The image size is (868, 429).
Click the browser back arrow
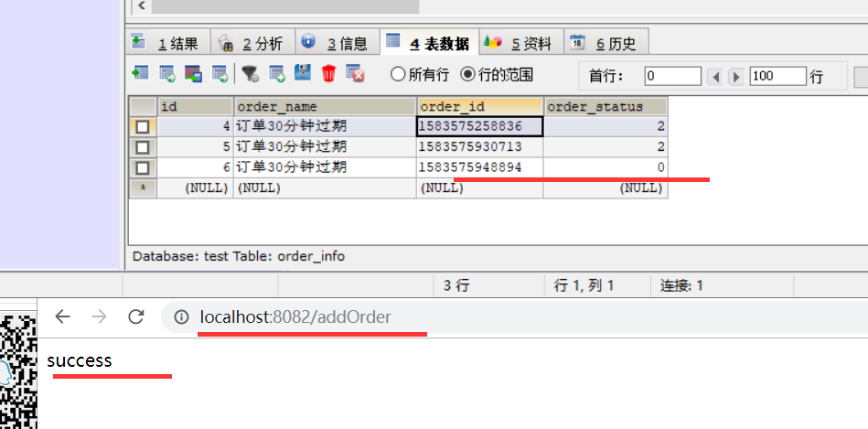[x=62, y=316]
